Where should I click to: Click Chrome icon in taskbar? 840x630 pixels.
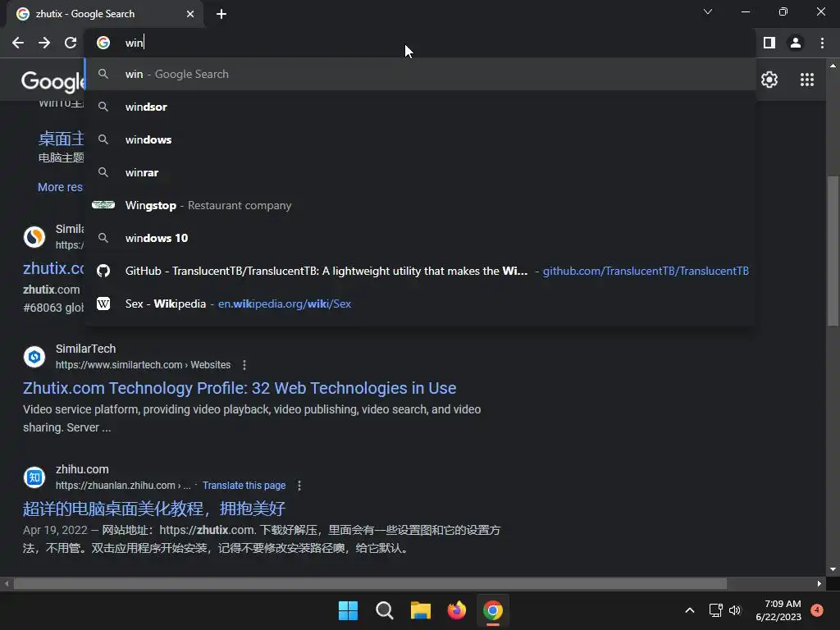click(x=493, y=610)
